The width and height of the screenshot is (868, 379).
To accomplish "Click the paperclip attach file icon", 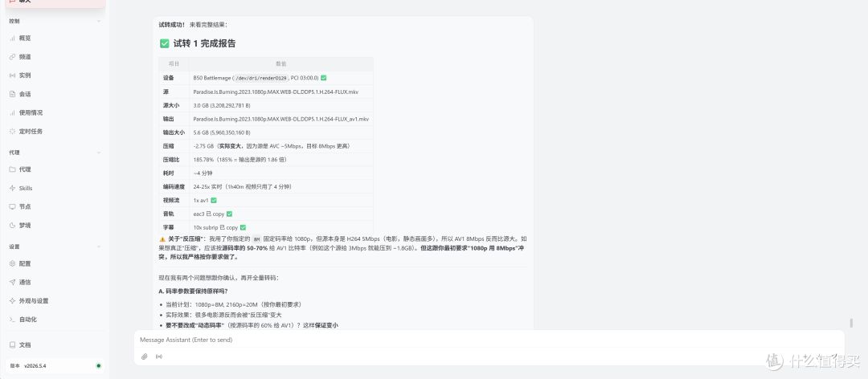I will tap(145, 357).
